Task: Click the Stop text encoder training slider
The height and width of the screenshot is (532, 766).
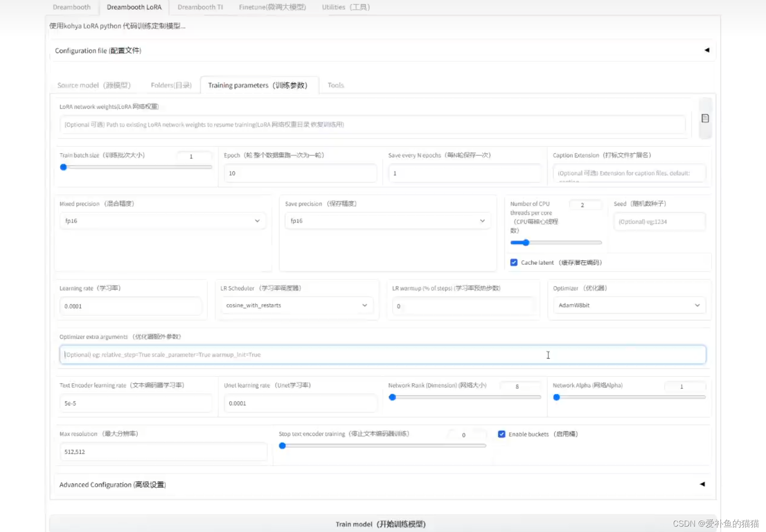Action: 383,446
